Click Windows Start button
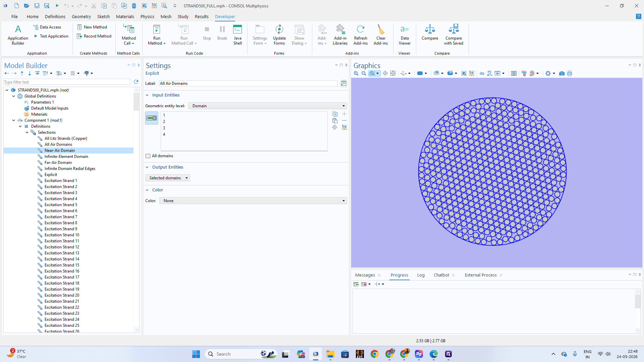Screen dimensions: 644x362 pos(196,354)
